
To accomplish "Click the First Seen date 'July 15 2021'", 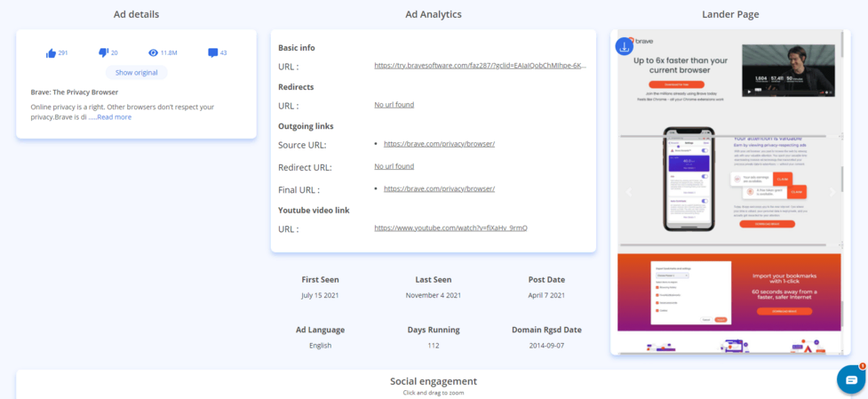I will (x=320, y=296).
